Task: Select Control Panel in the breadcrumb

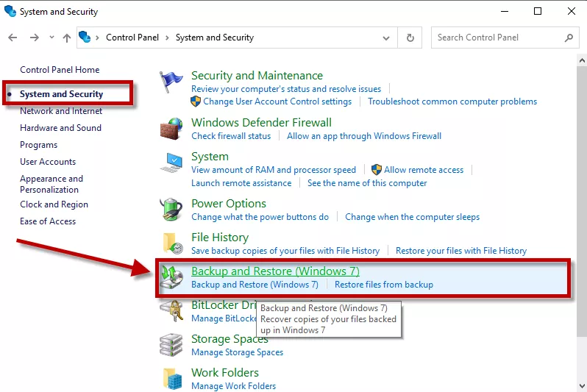Action: pyautogui.click(x=132, y=38)
